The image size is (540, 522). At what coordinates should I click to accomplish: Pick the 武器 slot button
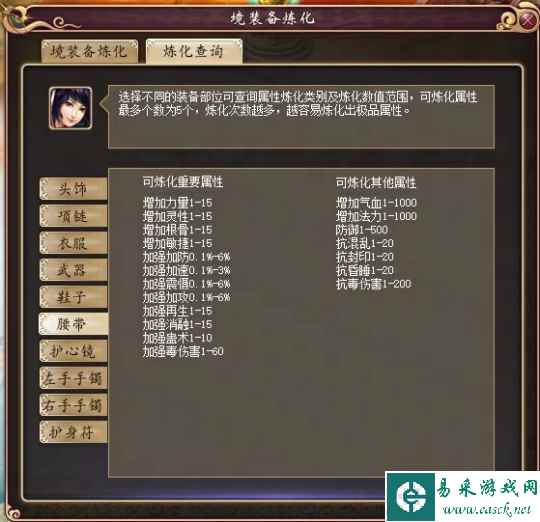point(73,270)
